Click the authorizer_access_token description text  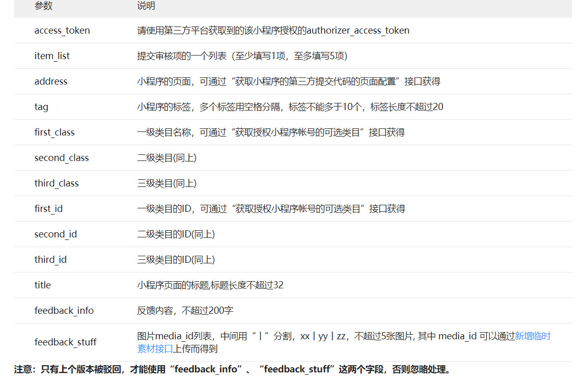273,31
